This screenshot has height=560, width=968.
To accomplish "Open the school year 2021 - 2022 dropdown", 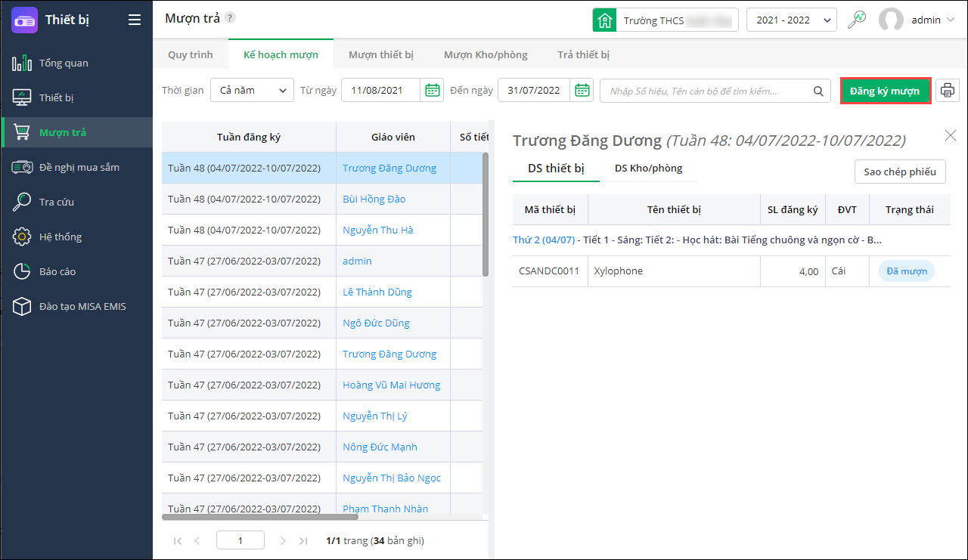I will coord(791,20).
